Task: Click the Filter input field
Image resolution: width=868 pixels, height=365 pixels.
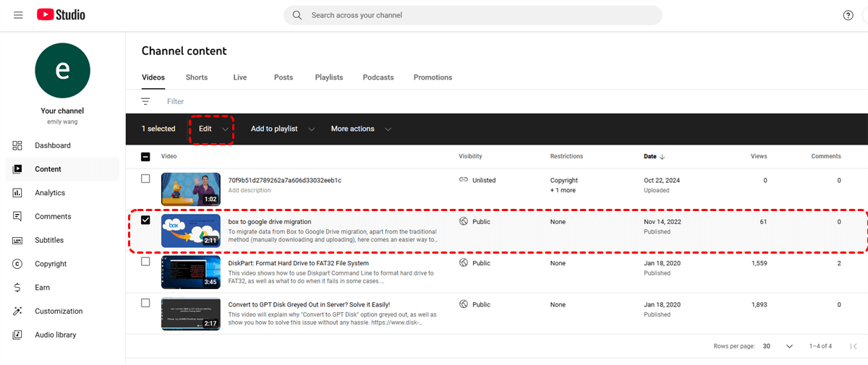Action: pos(176,102)
